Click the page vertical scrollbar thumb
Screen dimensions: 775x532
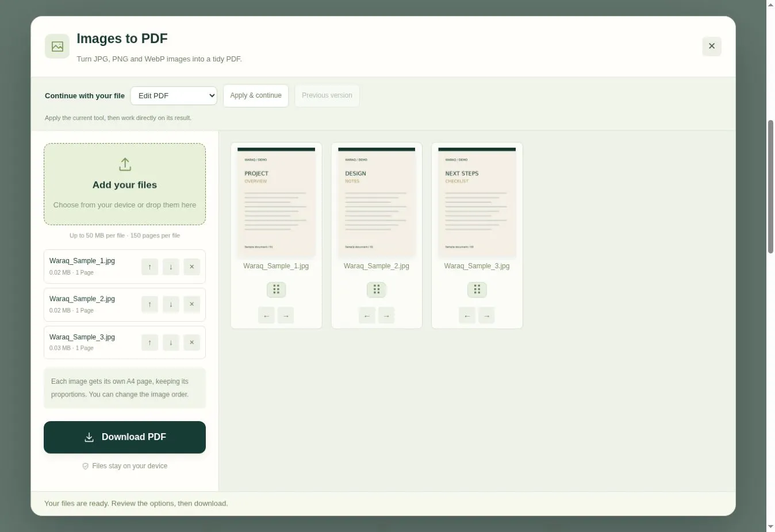tap(770, 187)
